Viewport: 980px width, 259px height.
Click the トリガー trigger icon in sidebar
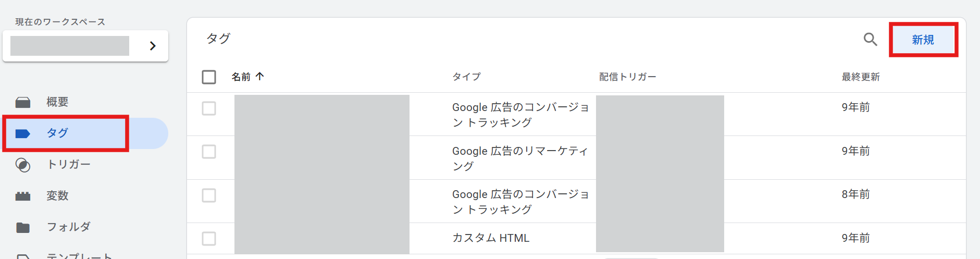[x=23, y=165]
